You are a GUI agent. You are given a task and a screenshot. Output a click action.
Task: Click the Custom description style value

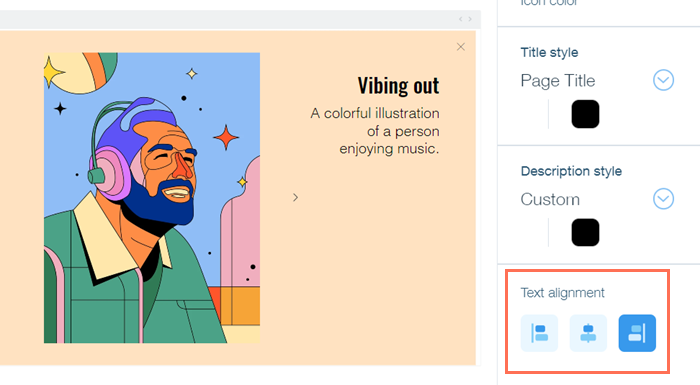pos(550,199)
